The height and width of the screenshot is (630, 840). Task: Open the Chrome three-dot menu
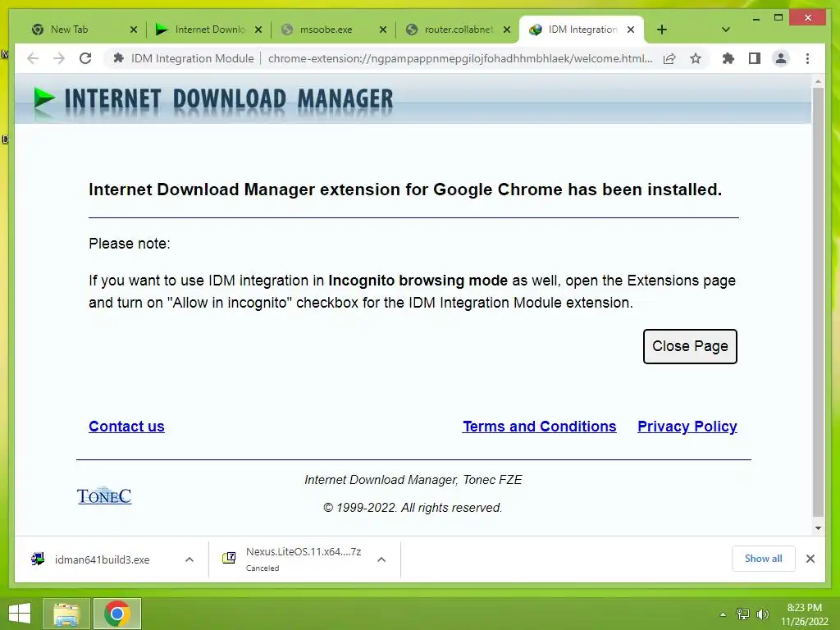pyautogui.click(x=807, y=58)
